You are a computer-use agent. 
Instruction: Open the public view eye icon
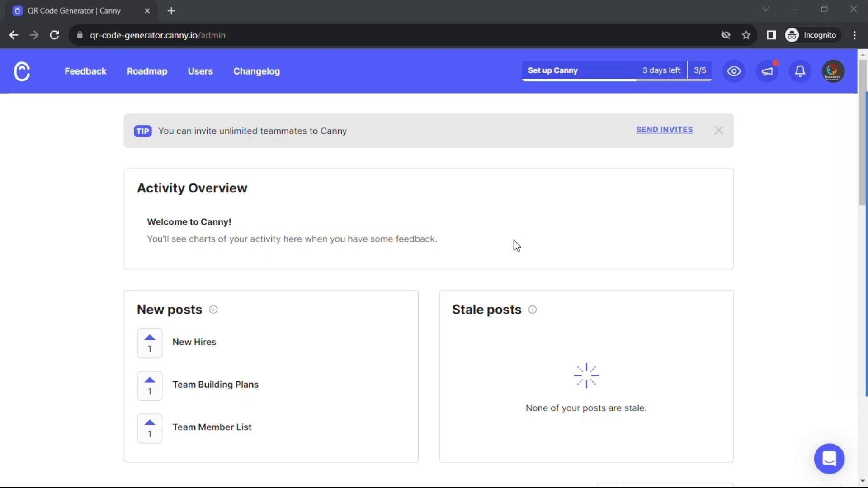coord(734,71)
